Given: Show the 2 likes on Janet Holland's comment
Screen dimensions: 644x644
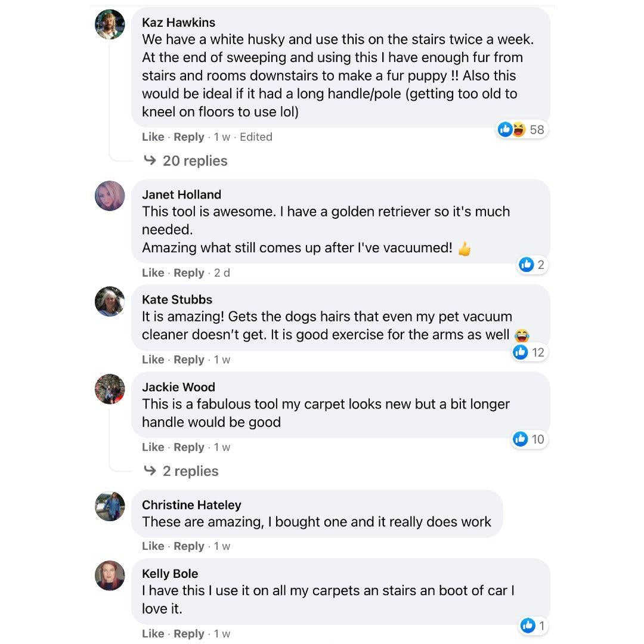Looking at the screenshot, I should click(532, 265).
